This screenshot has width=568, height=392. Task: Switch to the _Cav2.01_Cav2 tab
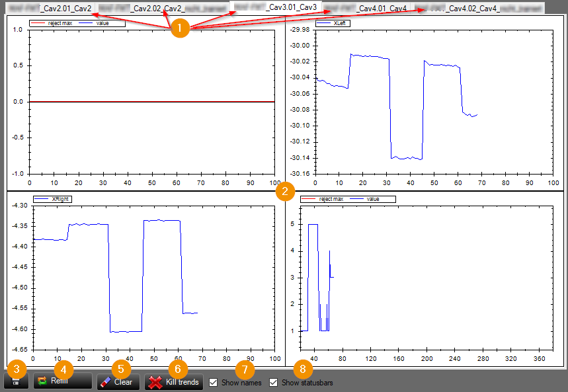tap(50, 9)
